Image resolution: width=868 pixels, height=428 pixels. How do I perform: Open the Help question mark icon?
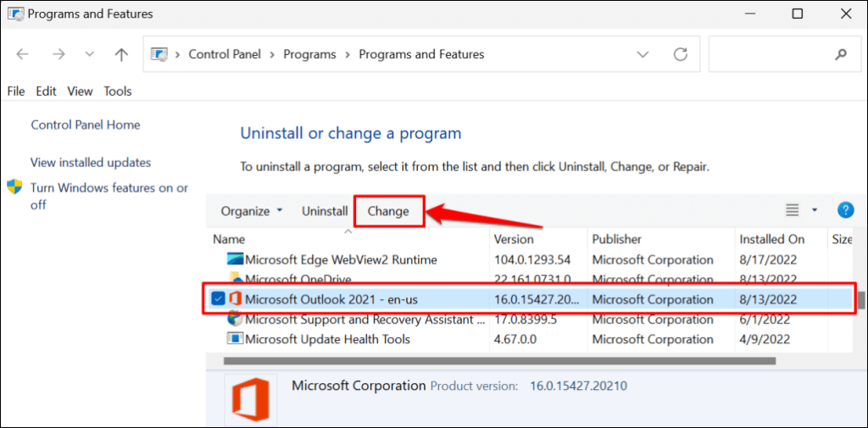tap(844, 210)
